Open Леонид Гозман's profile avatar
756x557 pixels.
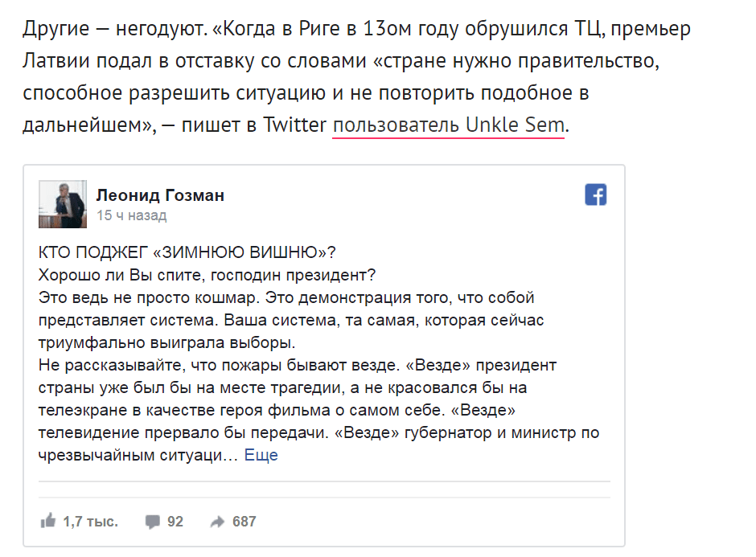63,204
